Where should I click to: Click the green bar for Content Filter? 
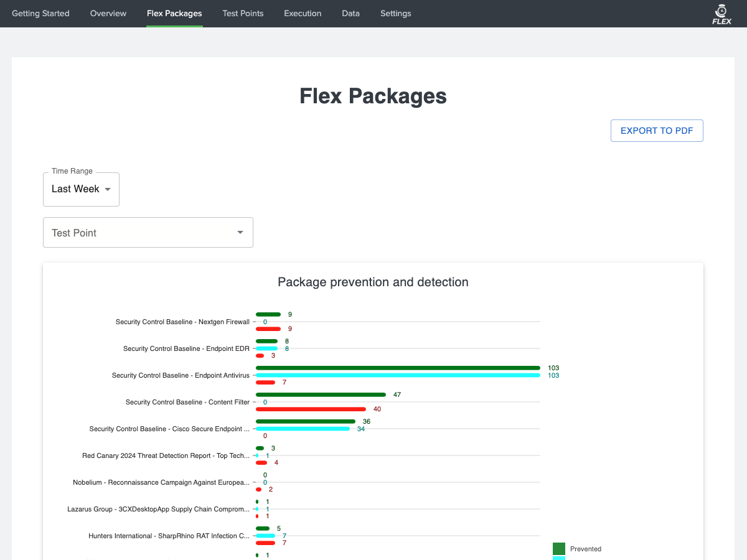click(x=321, y=394)
